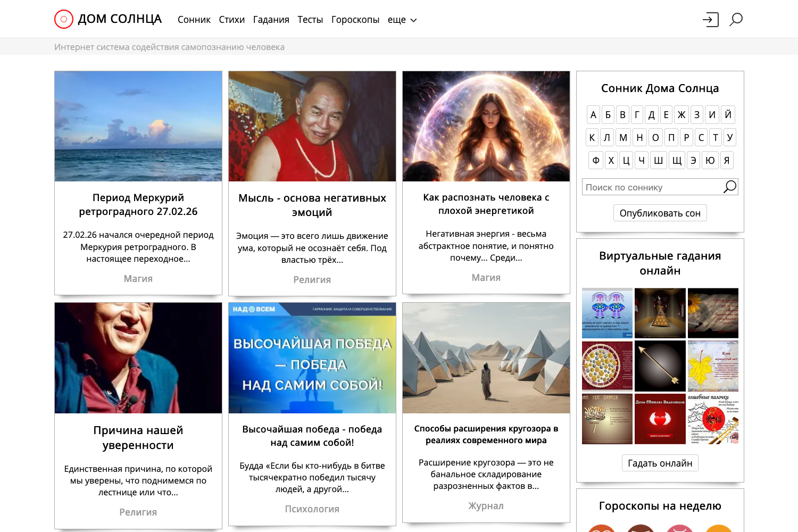Screen dimensions: 798x532
Task: Pick letter Й in the alphabet
Action: pyautogui.click(x=728, y=114)
